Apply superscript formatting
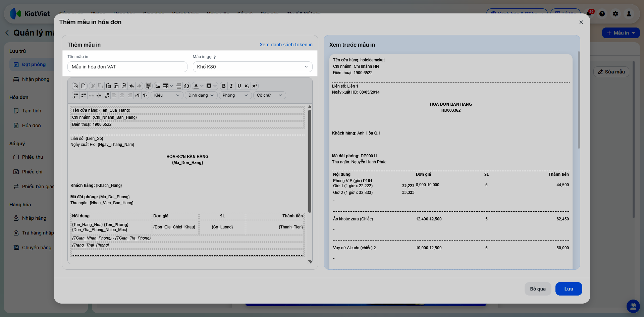 tap(255, 86)
